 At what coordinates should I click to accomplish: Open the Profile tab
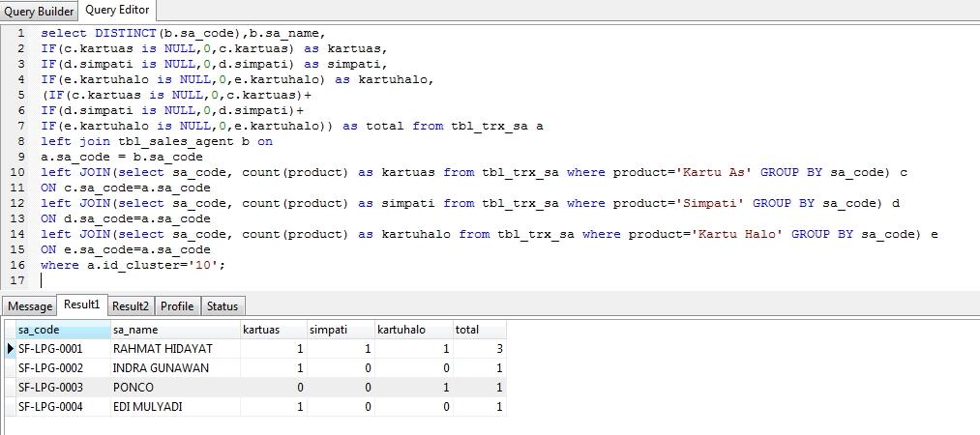point(177,306)
